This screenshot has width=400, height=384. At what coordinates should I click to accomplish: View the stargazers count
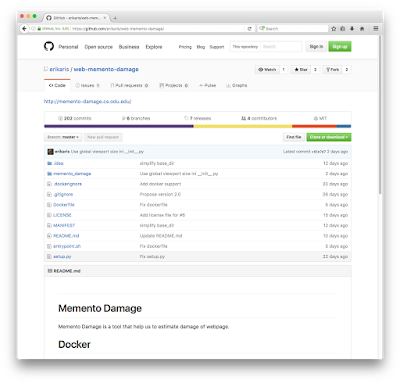coord(315,69)
